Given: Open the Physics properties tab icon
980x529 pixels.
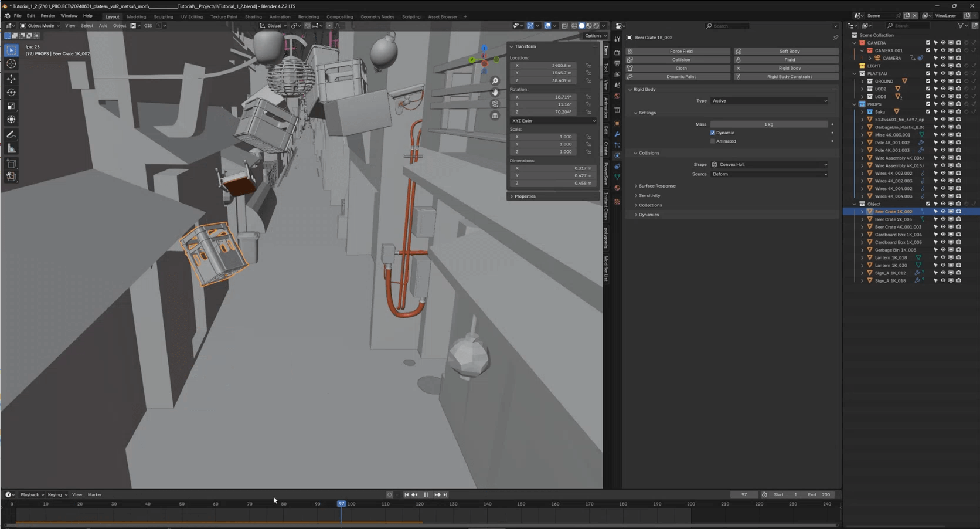Looking at the screenshot, I should 617,156.
